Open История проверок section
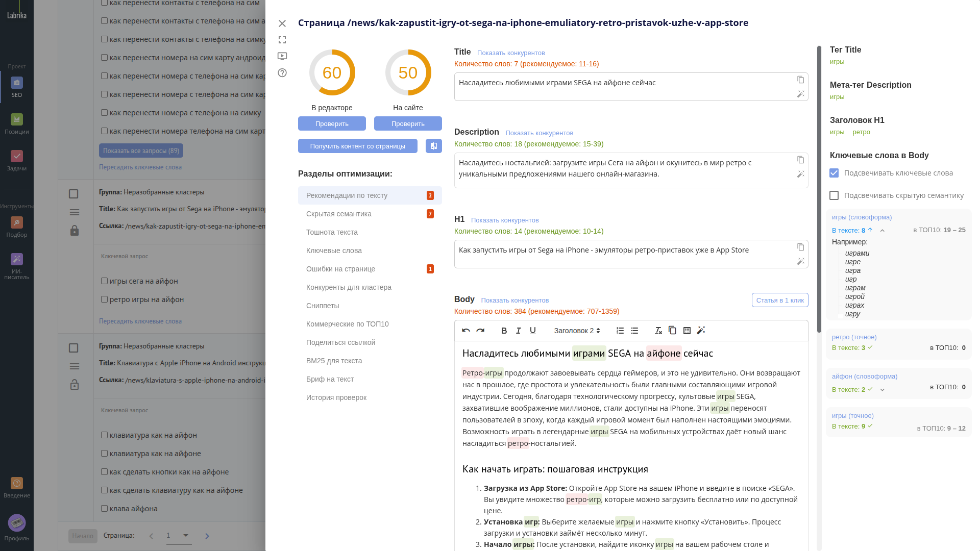The height and width of the screenshot is (551, 980). click(x=370, y=397)
